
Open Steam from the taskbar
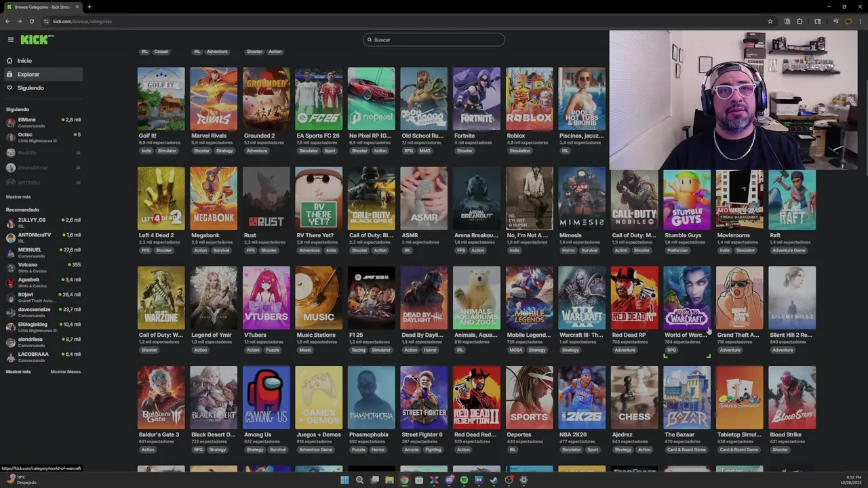click(494, 480)
